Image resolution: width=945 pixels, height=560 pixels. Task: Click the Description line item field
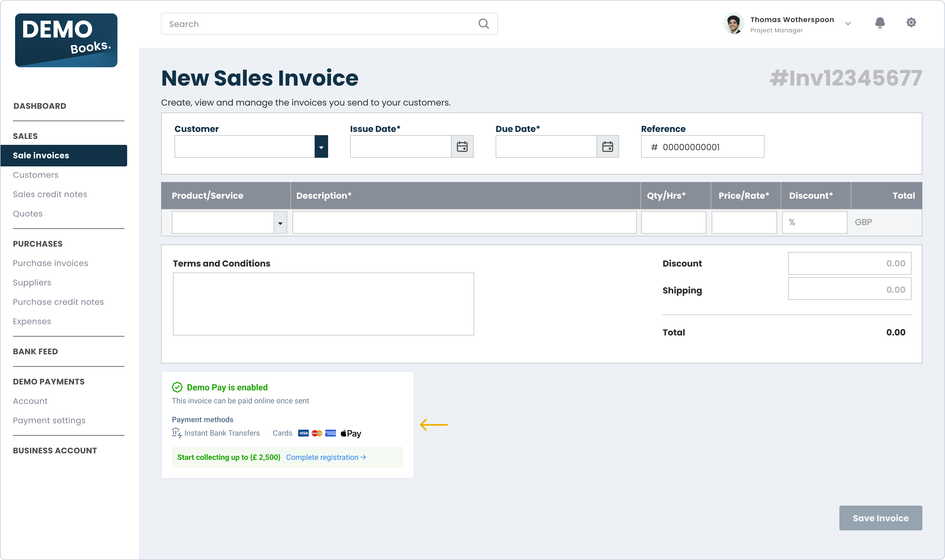[464, 223]
